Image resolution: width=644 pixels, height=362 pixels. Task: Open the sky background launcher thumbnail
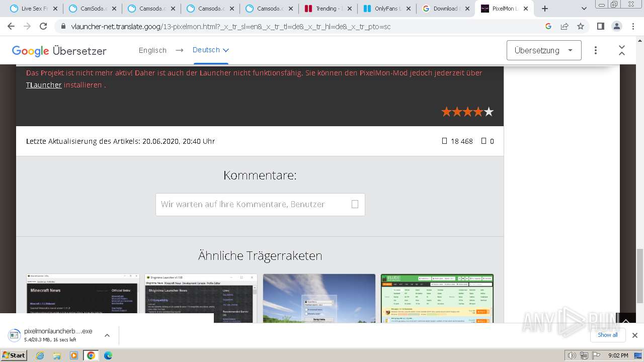pyautogui.click(x=319, y=298)
